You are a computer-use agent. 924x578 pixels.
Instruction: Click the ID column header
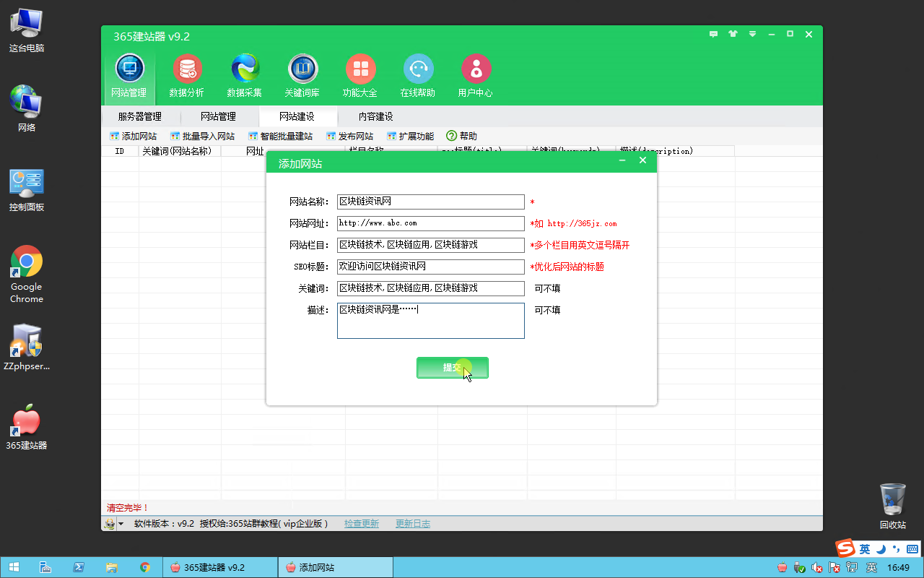(x=120, y=151)
